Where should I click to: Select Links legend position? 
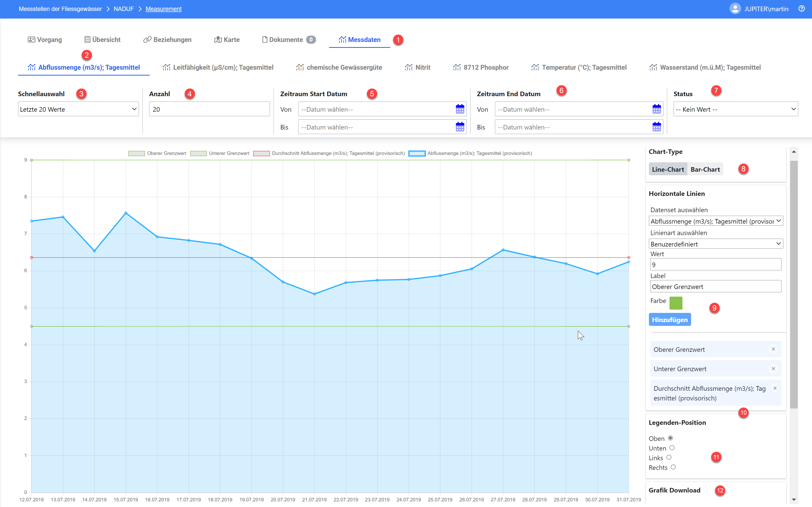[x=669, y=457]
